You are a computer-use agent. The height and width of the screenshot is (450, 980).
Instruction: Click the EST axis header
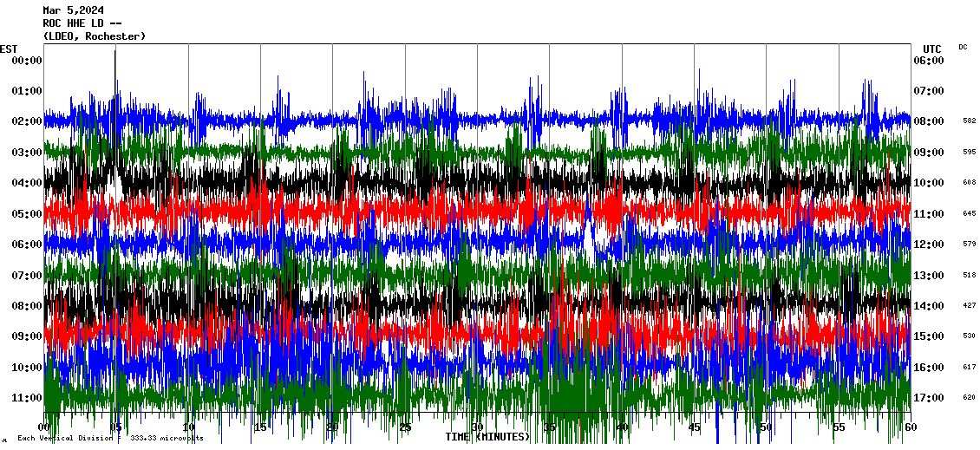pyautogui.click(x=9, y=49)
